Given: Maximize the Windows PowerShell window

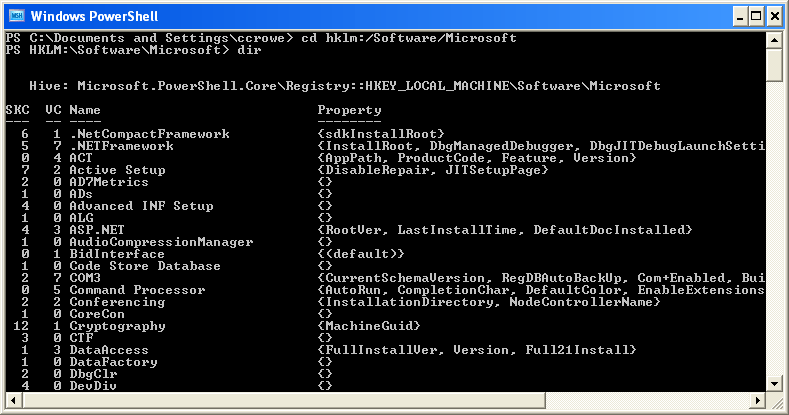Looking at the screenshot, I should click(x=756, y=17).
